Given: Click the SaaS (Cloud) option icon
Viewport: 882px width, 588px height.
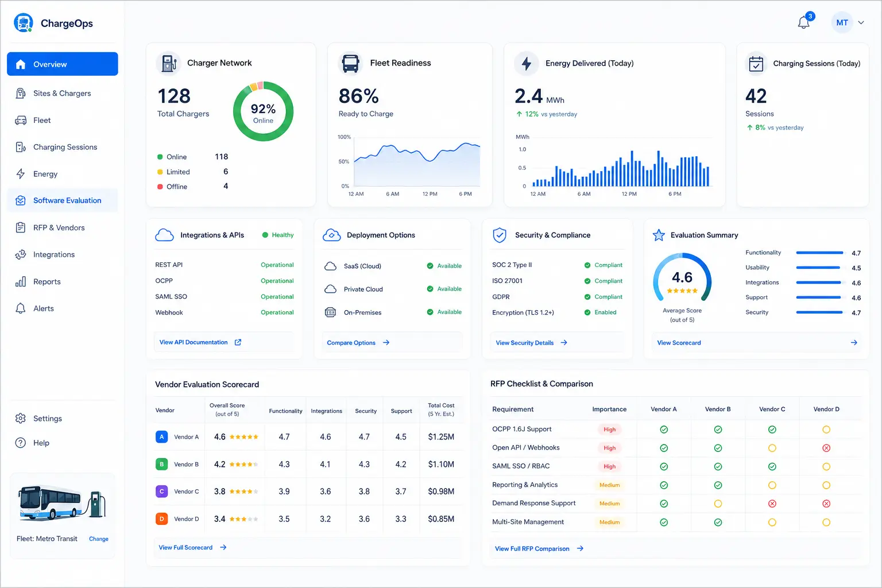Looking at the screenshot, I should click(x=330, y=266).
